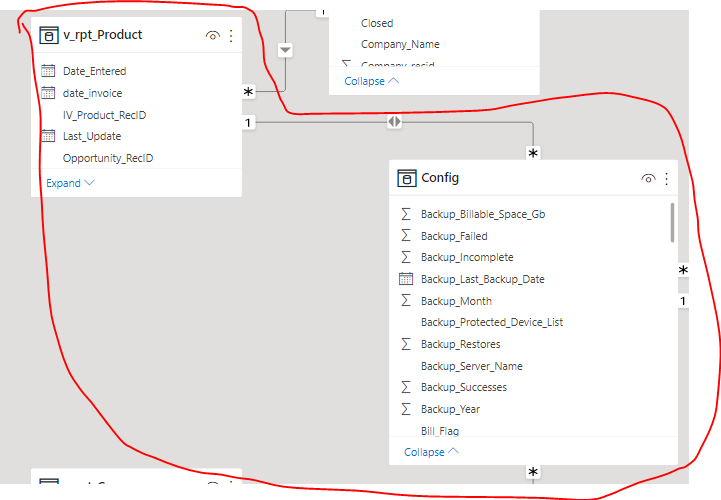Select the Backup_Year field
The image size is (721, 500).
pos(450,409)
